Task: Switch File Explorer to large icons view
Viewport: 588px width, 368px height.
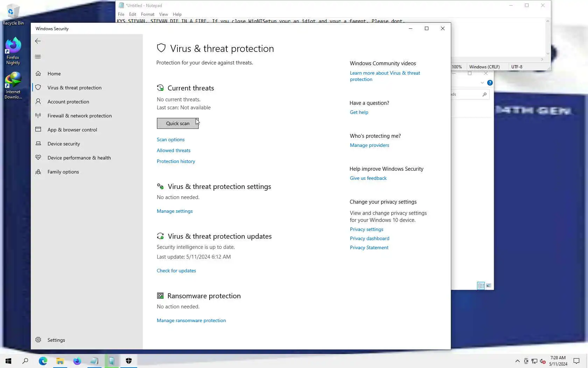Action: (489, 286)
